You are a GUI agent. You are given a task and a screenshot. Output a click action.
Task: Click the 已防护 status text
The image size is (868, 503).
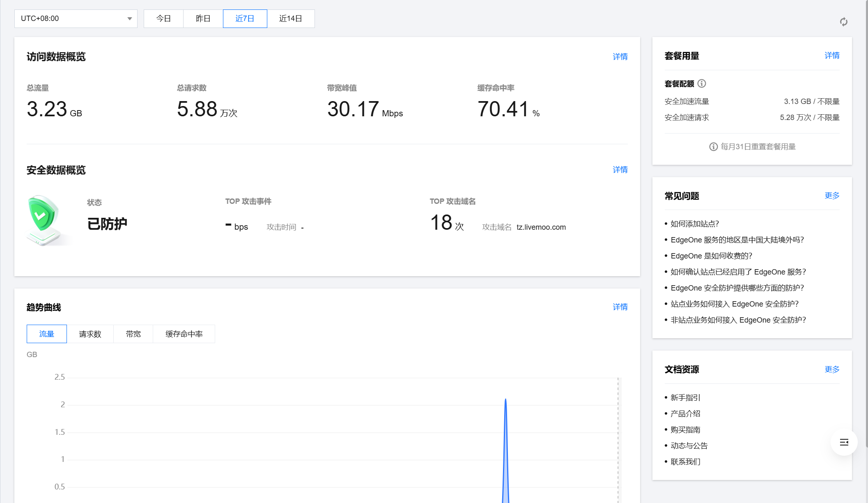point(107,224)
